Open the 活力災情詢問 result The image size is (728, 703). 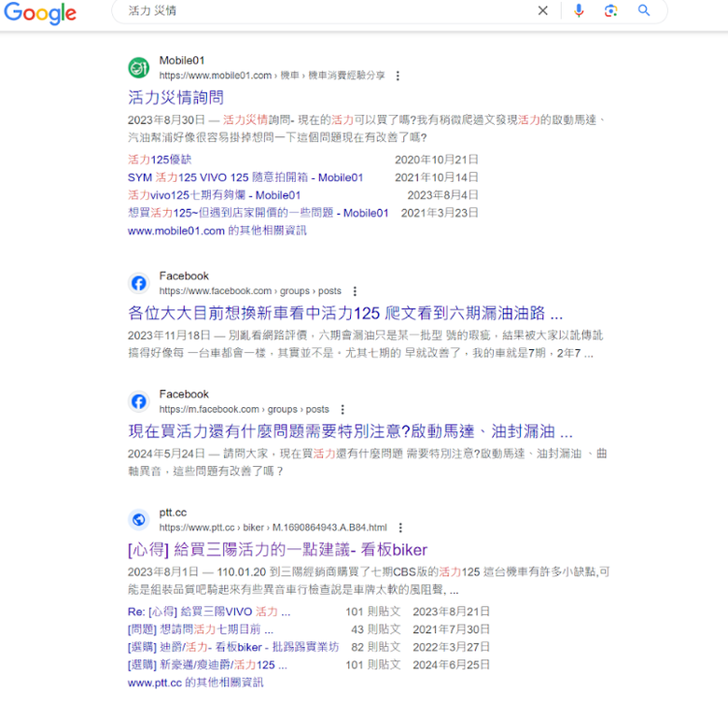(x=175, y=97)
